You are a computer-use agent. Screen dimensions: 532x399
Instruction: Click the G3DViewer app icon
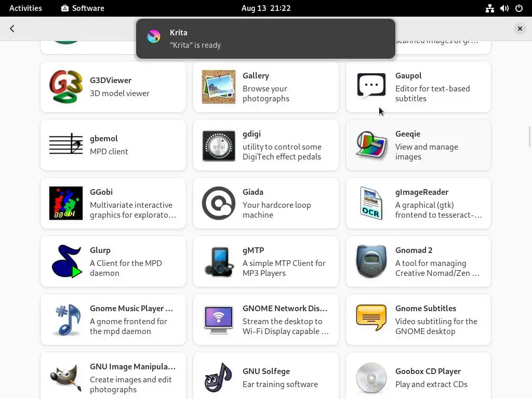66,87
